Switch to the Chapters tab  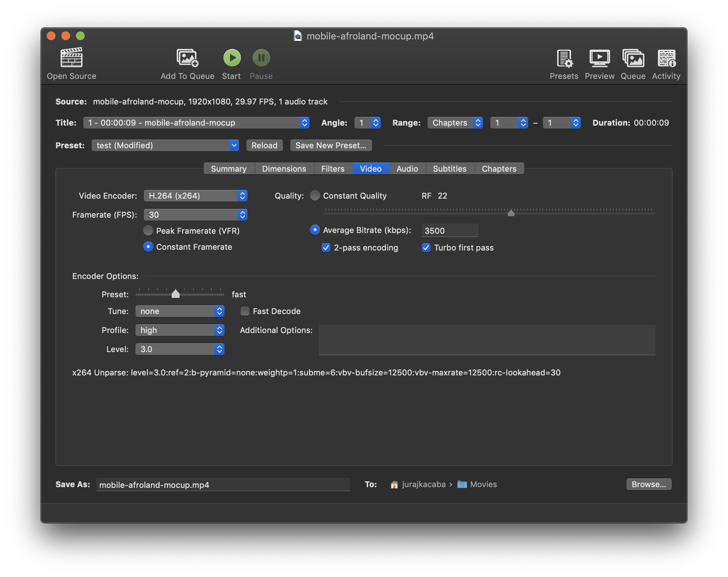pos(499,169)
